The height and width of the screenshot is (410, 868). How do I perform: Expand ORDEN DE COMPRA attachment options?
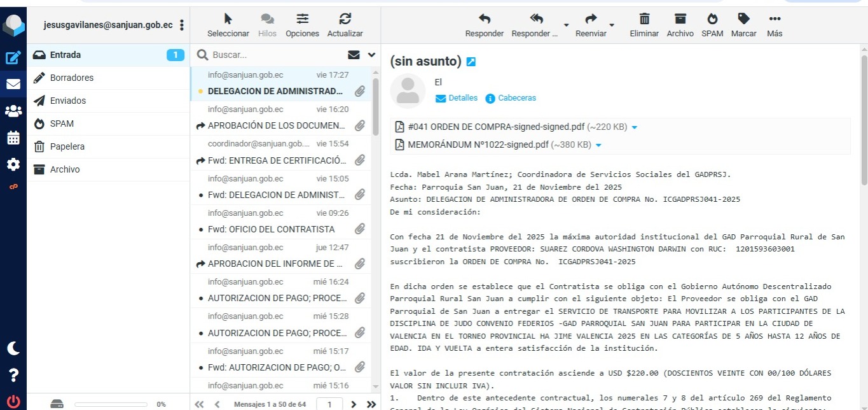[634, 128]
